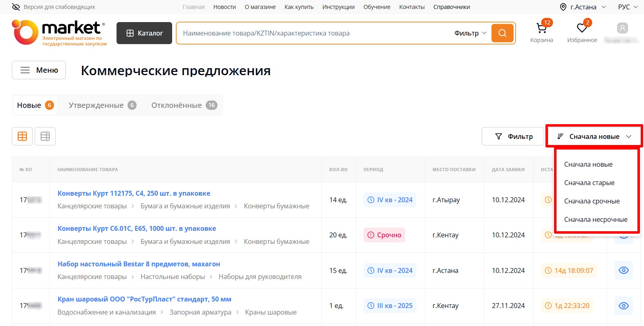Expand the г.Астана city selector
Viewport: 644px width, 326px height.
coord(583,7)
